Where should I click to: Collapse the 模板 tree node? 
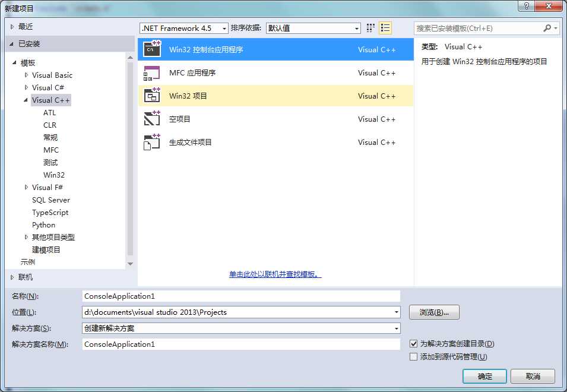tap(14, 62)
